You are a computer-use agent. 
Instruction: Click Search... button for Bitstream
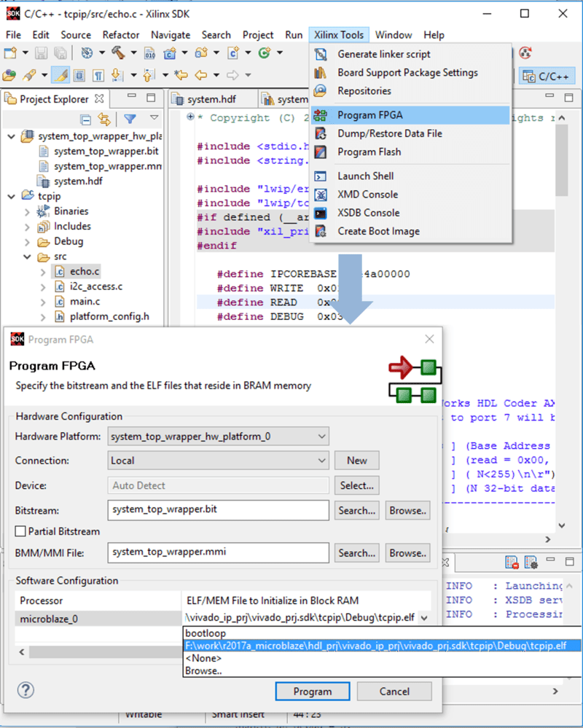pos(357,511)
